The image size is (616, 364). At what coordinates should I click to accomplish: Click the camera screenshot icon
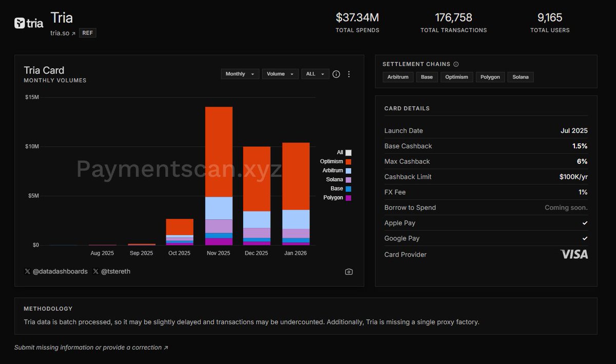click(x=349, y=272)
